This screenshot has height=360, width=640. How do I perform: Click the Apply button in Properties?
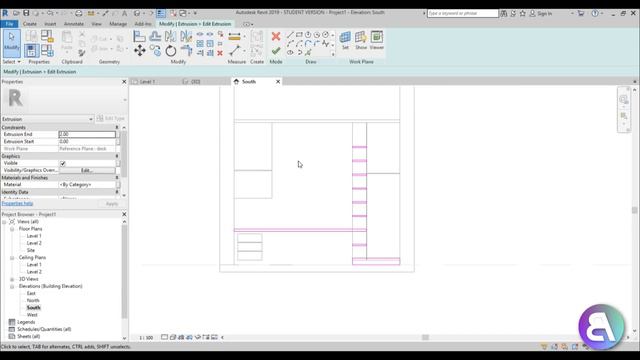pyautogui.click(x=111, y=204)
